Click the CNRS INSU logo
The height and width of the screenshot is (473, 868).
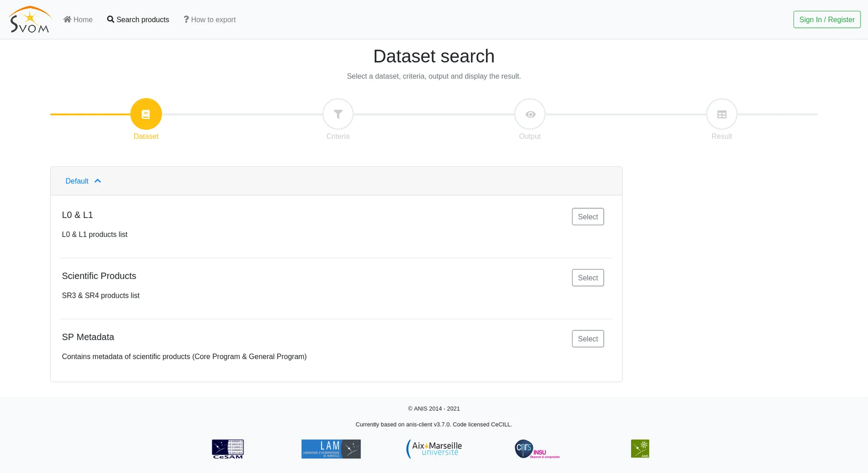tap(537, 449)
